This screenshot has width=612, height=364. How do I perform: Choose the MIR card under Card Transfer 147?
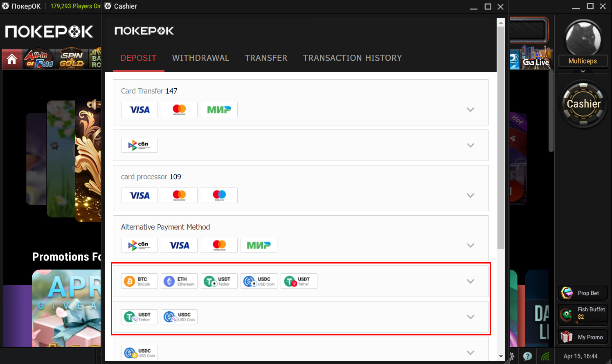point(219,110)
